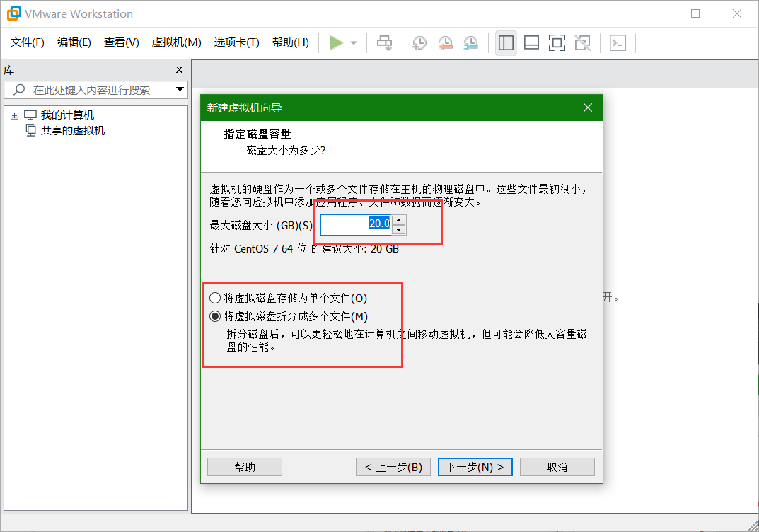Click the 最大磁盘大小 (GB)(S) label
Image resolution: width=759 pixels, height=532 pixels.
coord(262,225)
